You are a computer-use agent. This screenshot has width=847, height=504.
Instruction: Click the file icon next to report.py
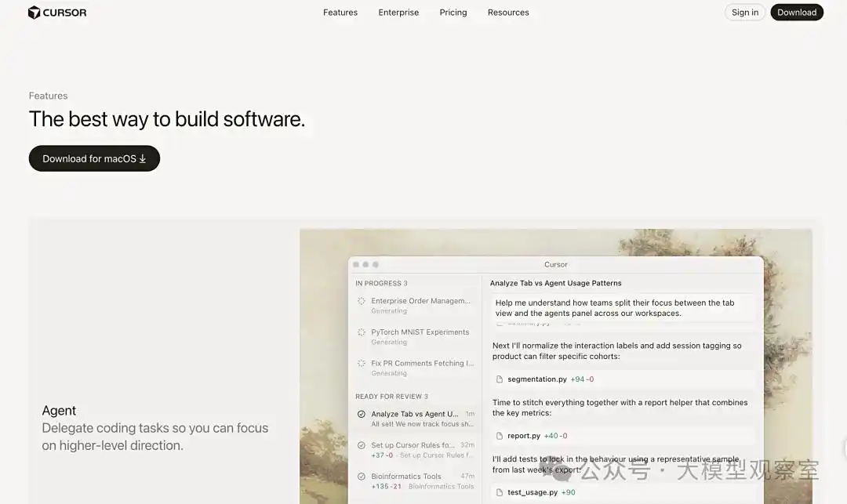point(500,436)
